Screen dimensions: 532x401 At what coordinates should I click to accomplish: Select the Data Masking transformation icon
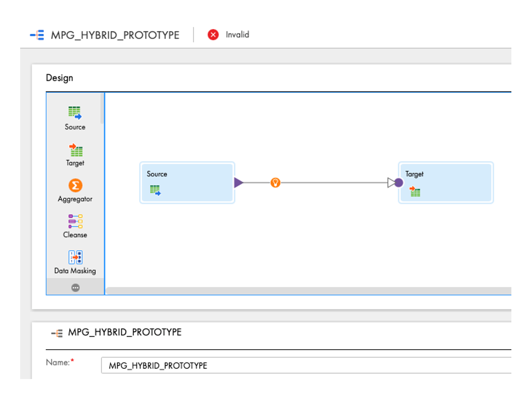75,257
